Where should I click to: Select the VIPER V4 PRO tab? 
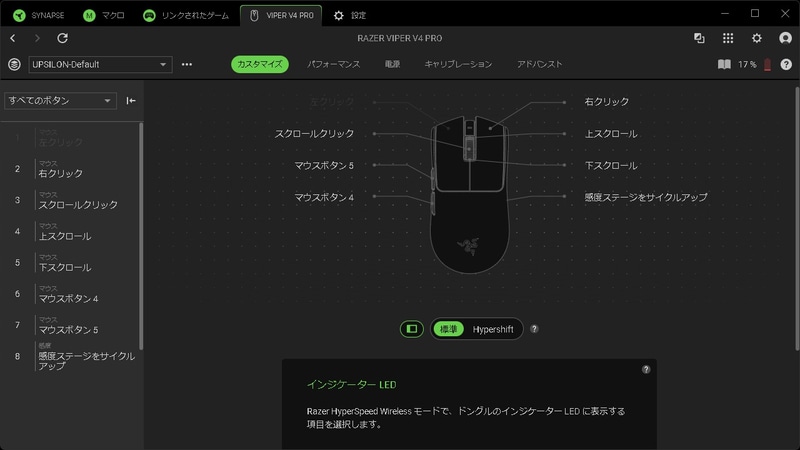(x=281, y=15)
